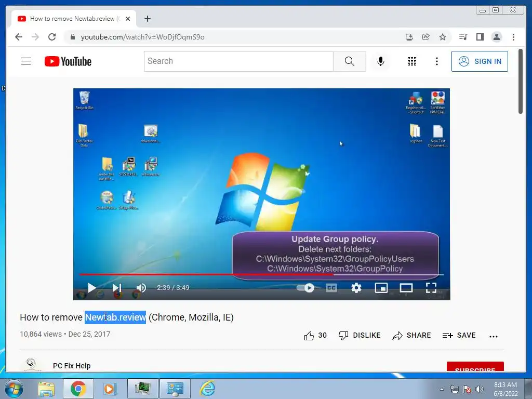Click '10,864 views • Dec 25, 2017' text
Viewport: 532px width, 399px height.
point(65,334)
